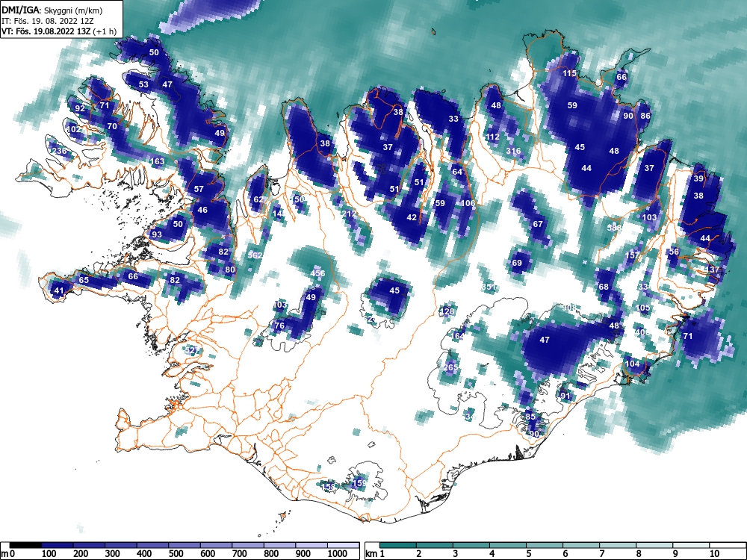This screenshot has height=560, width=747.
Task: Click the visibility value 104 in the southeast
Action: coord(632,364)
